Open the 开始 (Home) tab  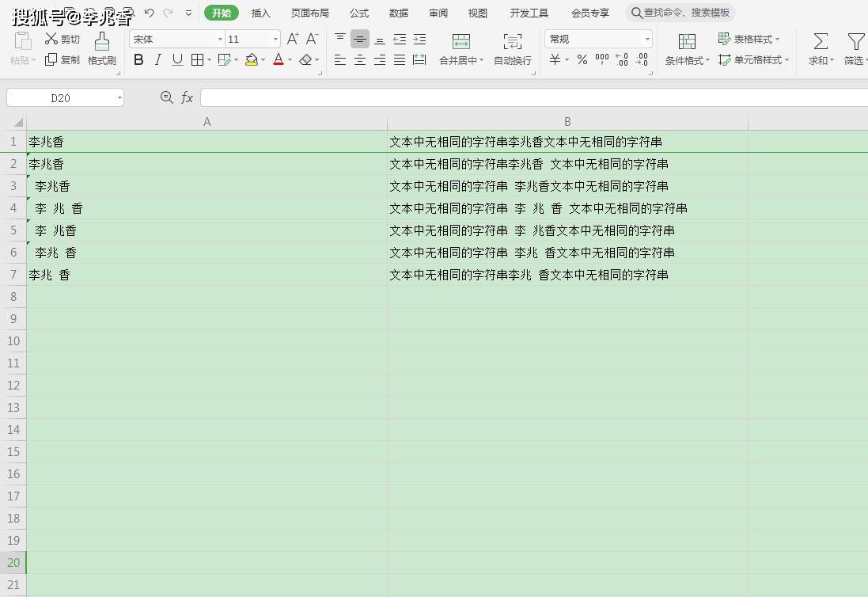pyautogui.click(x=222, y=13)
